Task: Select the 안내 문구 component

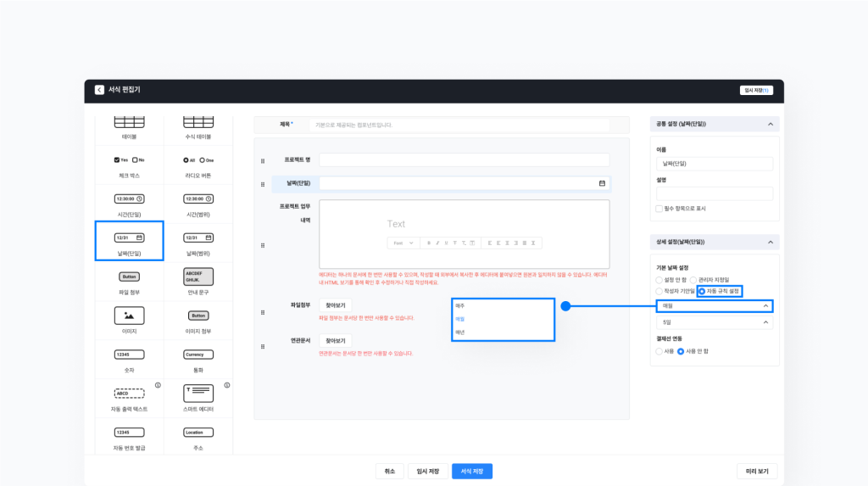Action: tap(198, 277)
